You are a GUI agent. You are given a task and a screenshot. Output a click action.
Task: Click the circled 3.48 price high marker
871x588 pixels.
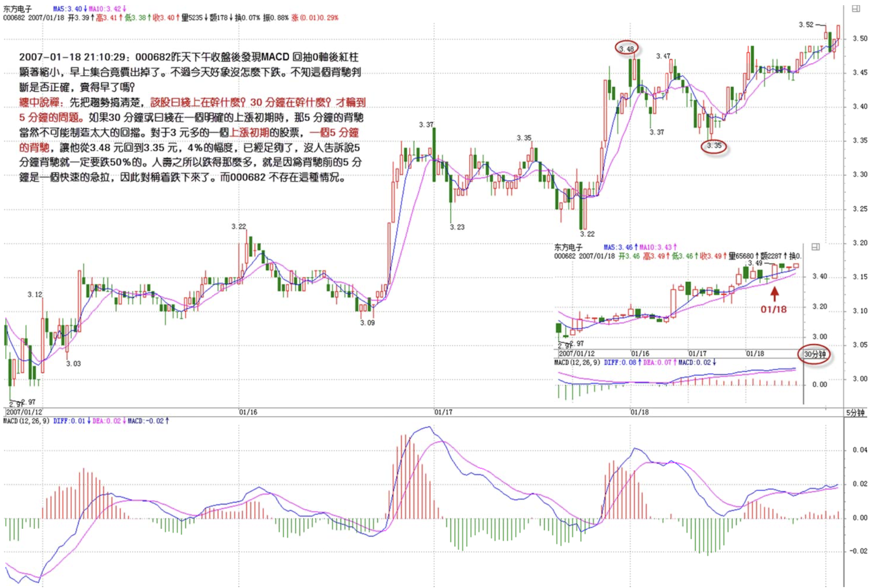(626, 48)
